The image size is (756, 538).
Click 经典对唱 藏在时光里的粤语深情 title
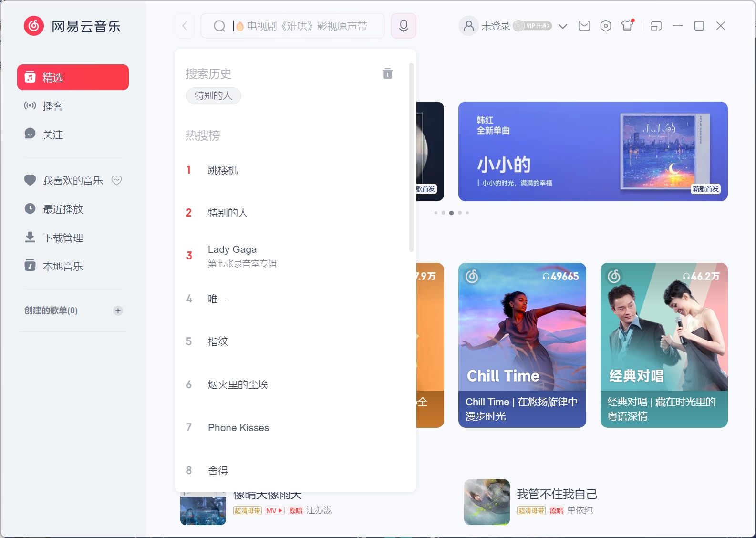[662, 409]
